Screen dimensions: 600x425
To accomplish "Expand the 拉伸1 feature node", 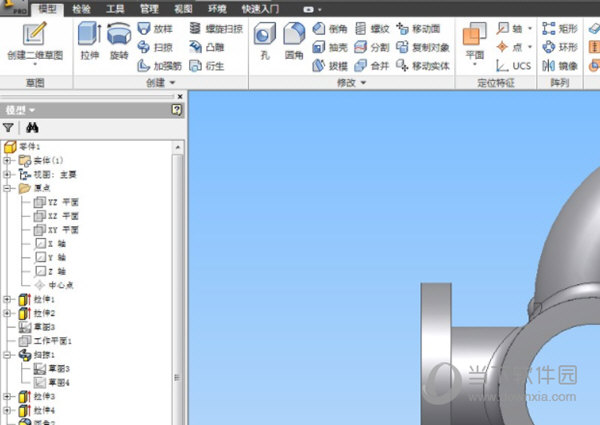I will [x=7, y=299].
